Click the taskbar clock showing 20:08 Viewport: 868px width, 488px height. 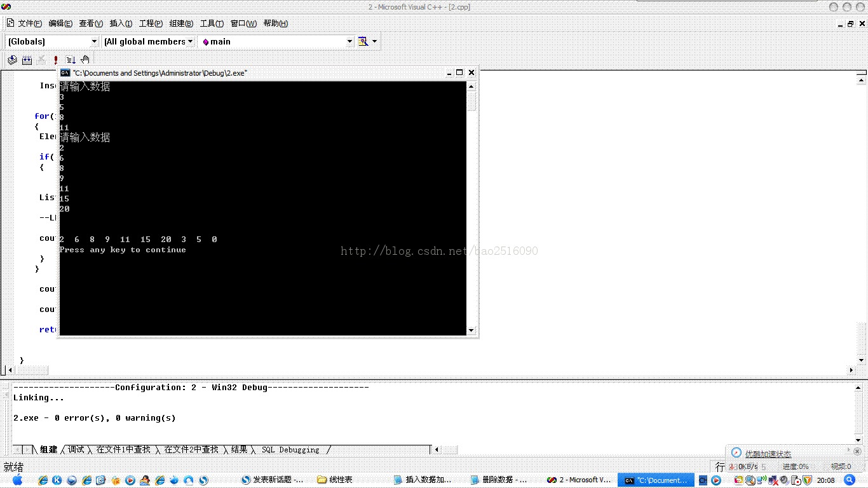pos(826,480)
